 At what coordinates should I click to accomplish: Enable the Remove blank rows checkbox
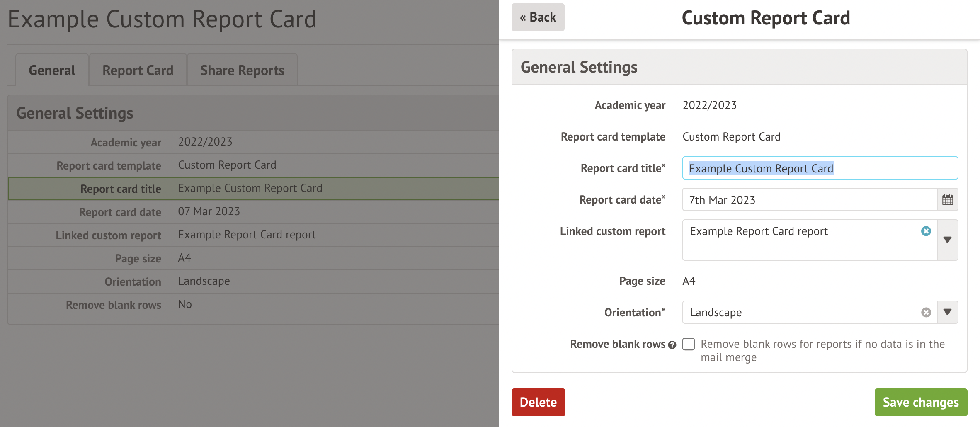point(689,344)
